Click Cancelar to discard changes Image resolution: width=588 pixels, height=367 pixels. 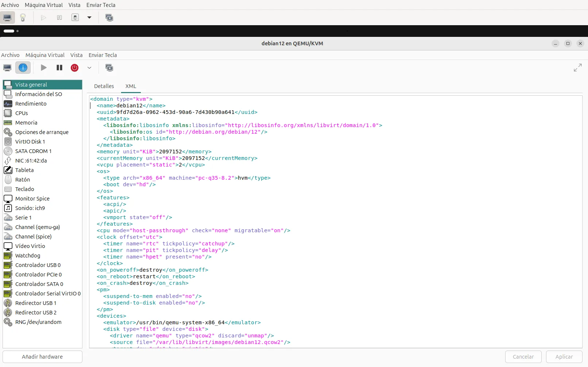point(523,357)
